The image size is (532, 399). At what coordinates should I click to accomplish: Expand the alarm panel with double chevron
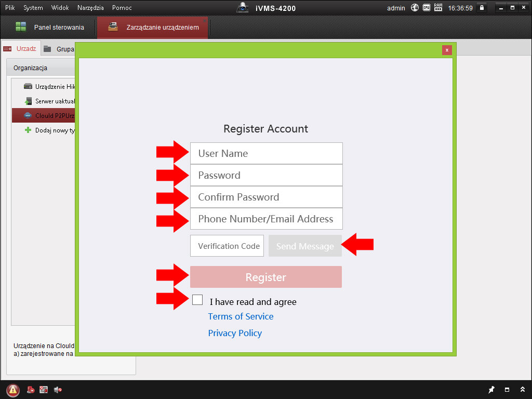click(522, 390)
